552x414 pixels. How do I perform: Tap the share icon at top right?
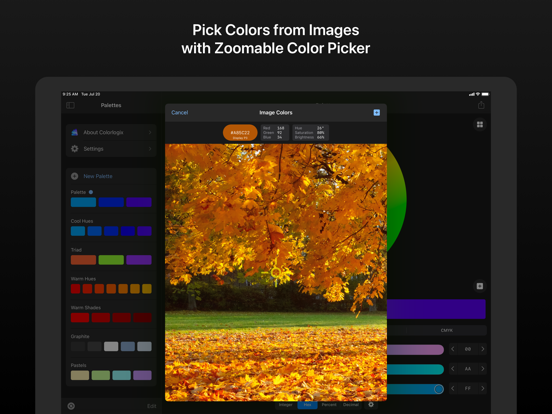[481, 105]
